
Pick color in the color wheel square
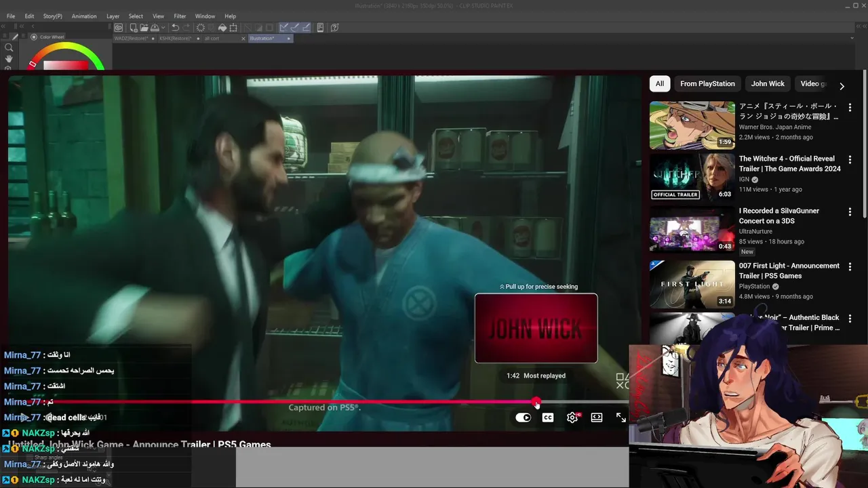pyautogui.click(x=66, y=66)
